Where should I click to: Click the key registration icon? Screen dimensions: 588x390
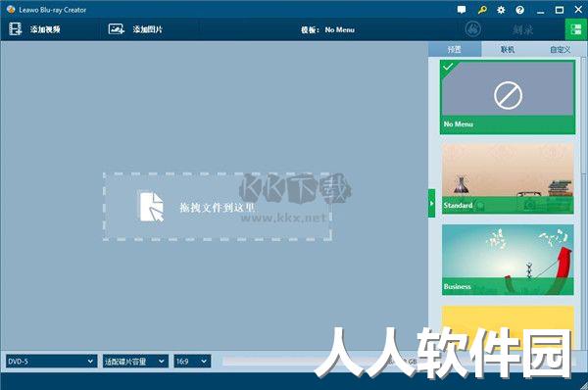482,10
